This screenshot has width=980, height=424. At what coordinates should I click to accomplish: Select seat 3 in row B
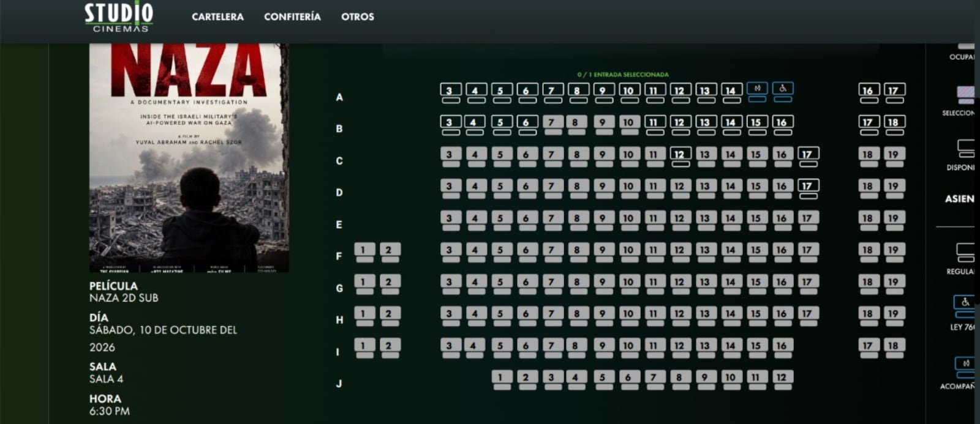[451, 125]
